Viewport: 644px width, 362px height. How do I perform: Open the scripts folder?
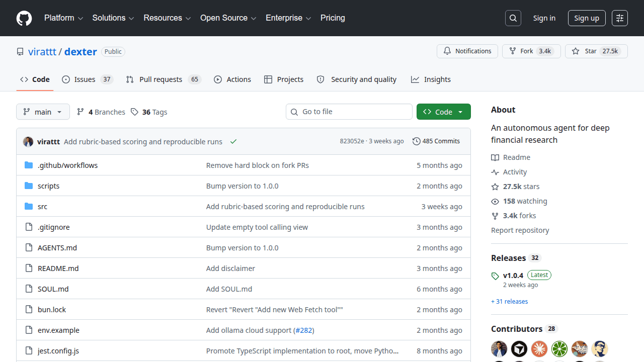click(48, 186)
